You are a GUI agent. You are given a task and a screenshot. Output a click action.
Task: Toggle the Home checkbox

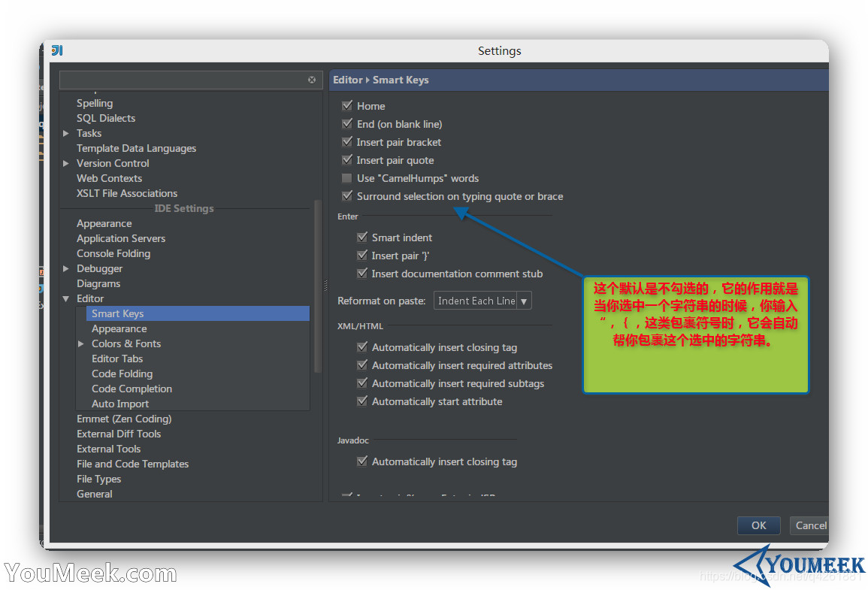[x=347, y=105]
